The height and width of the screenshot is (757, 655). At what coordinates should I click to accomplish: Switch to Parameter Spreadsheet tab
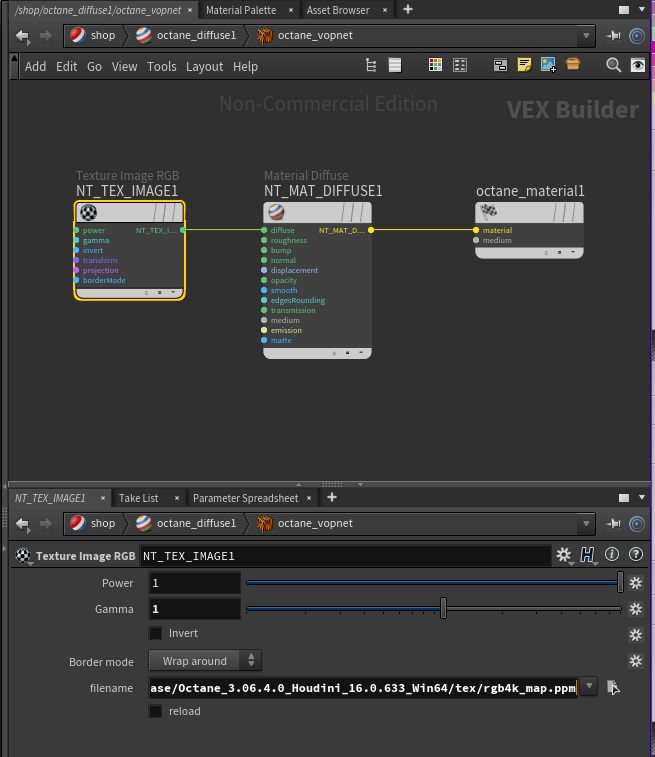tap(245, 498)
